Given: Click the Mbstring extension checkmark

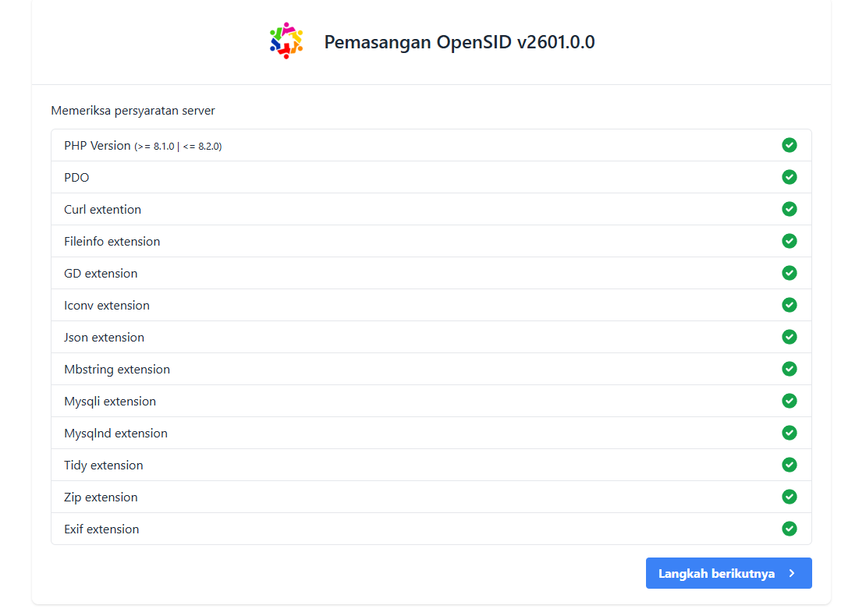Looking at the screenshot, I should [790, 369].
